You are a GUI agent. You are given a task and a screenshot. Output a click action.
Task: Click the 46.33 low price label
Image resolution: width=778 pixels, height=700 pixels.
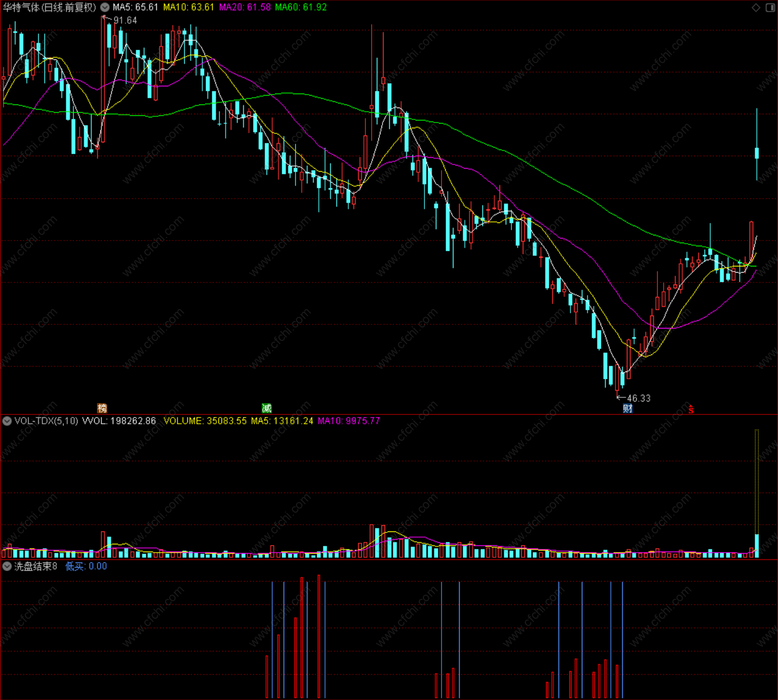pyautogui.click(x=639, y=398)
